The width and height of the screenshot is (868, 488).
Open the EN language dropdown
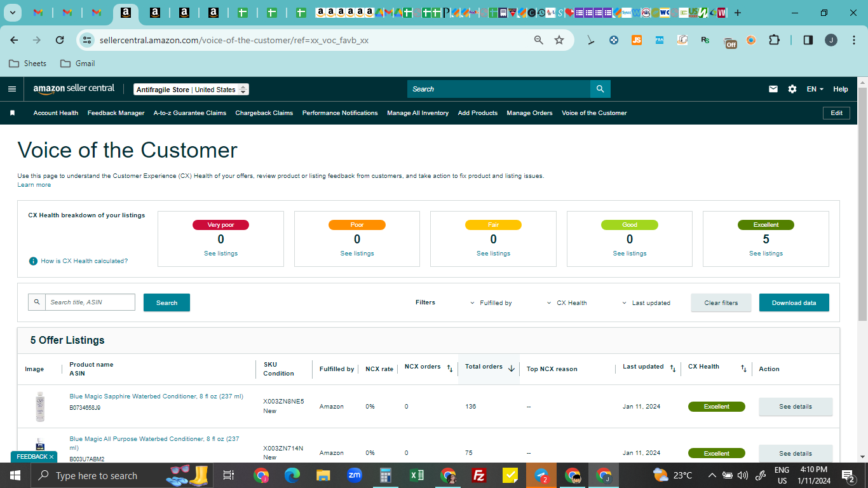click(x=815, y=89)
